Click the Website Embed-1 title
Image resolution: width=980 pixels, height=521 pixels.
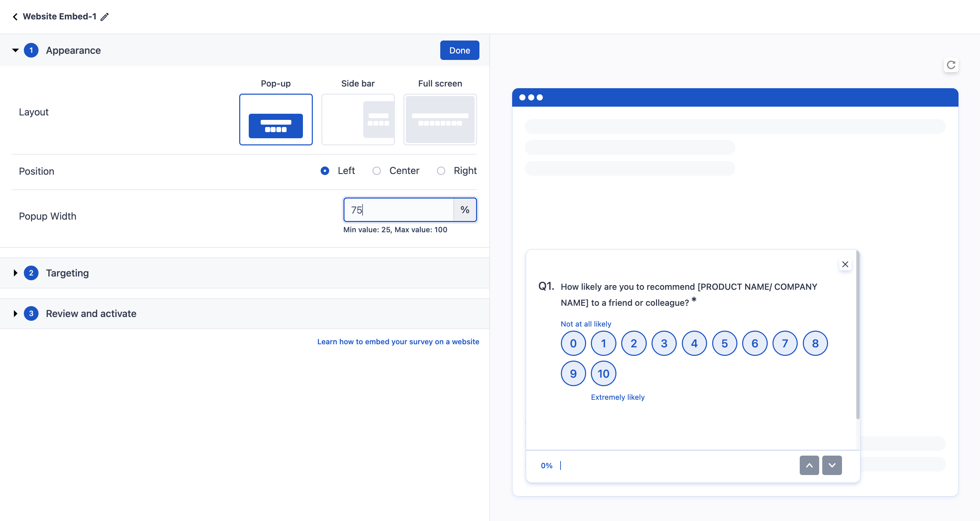click(60, 16)
